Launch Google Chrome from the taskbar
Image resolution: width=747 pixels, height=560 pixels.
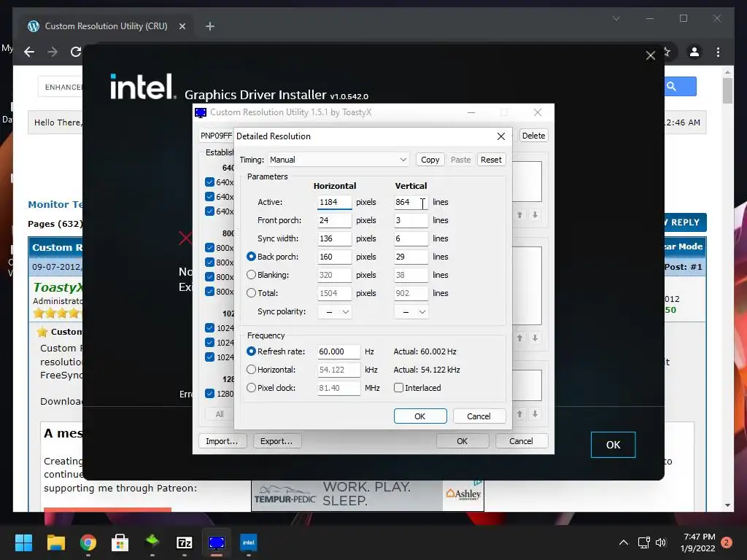[x=88, y=542]
